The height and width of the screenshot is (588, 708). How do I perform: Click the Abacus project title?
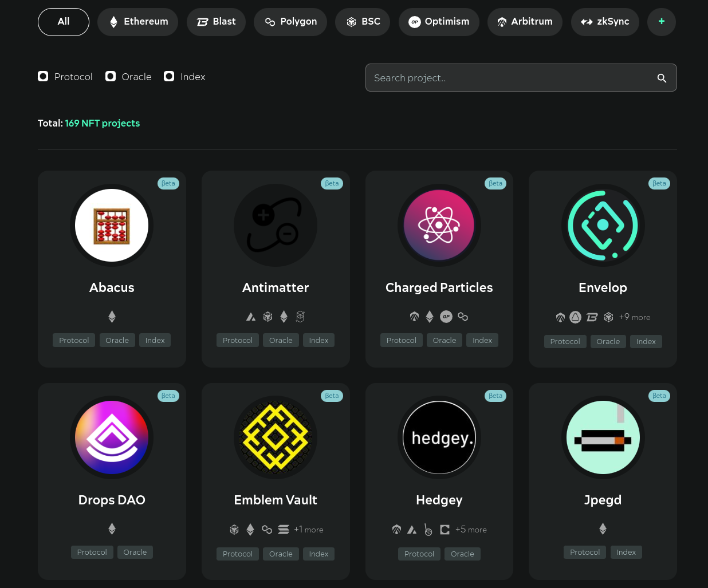click(x=112, y=287)
